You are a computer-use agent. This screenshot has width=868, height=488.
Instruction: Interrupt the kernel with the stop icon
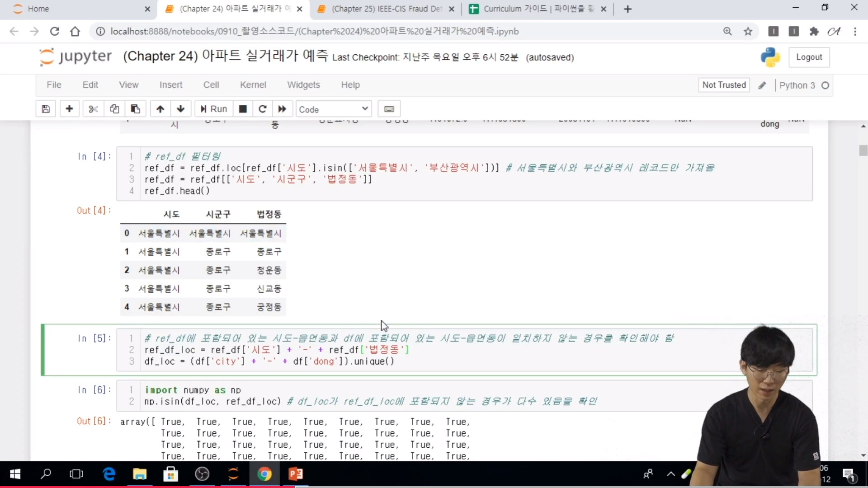pyautogui.click(x=243, y=109)
